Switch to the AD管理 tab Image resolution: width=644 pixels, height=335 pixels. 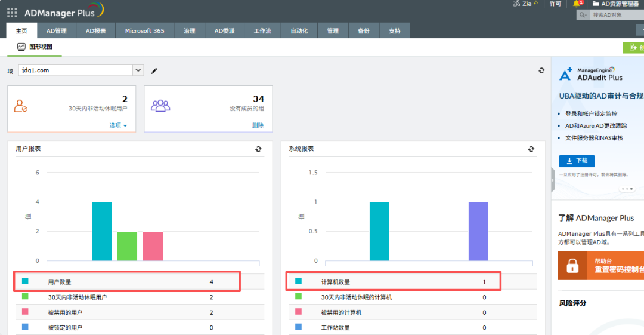(x=56, y=31)
